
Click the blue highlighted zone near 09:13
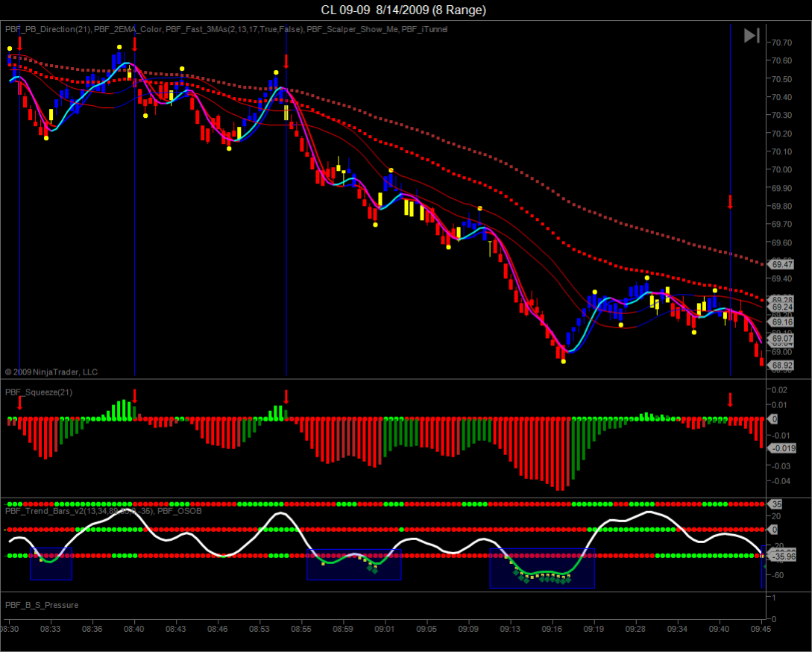pyautogui.click(x=542, y=571)
